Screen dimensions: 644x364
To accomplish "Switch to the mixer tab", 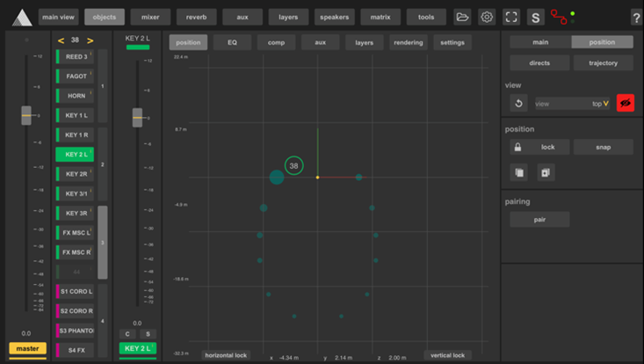I will pyautogui.click(x=150, y=17).
